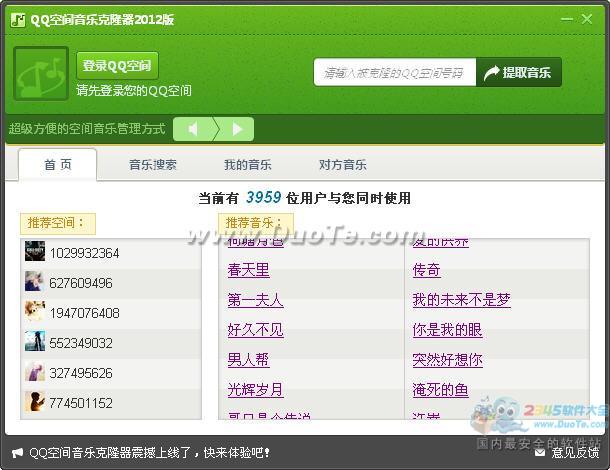Minimize the QQ空间音乐克隆器 window

pyautogui.click(x=567, y=19)
